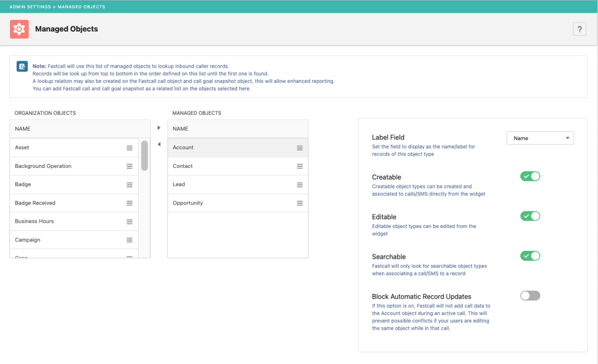Click the drag handle on Opportunity row
This screenshot has height=364, width=598.
[x=300, y=204]
